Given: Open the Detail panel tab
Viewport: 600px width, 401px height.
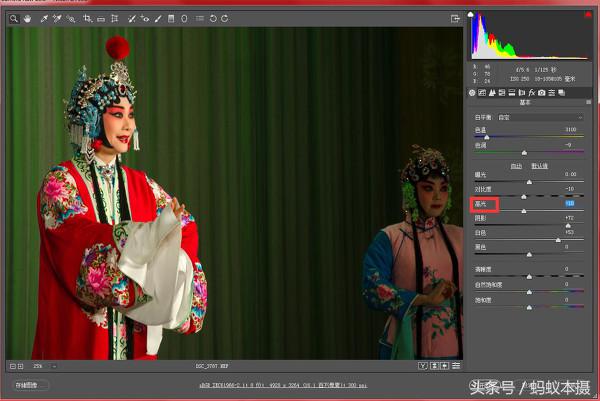Looking at the screenshot, I should [x=492, y=93].
